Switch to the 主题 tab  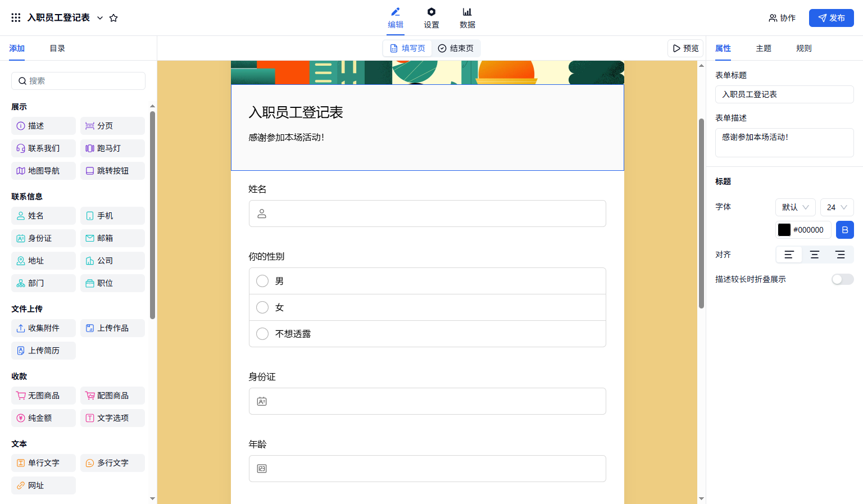point(763,48)
